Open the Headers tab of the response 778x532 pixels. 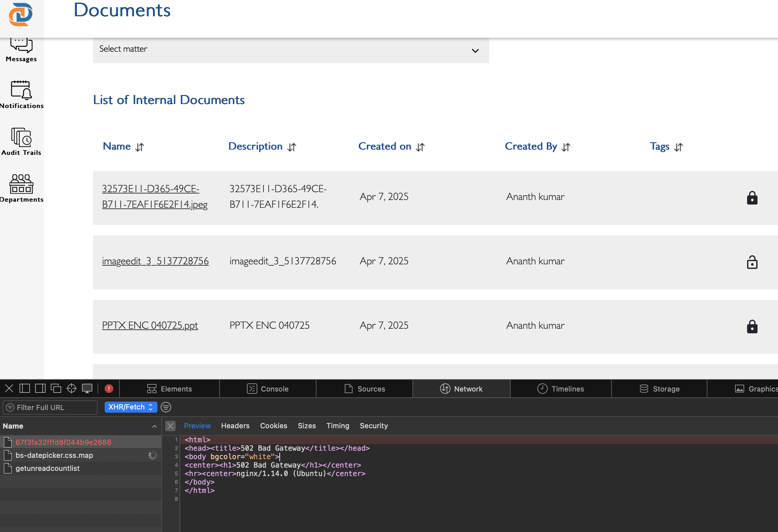[235, 426]
